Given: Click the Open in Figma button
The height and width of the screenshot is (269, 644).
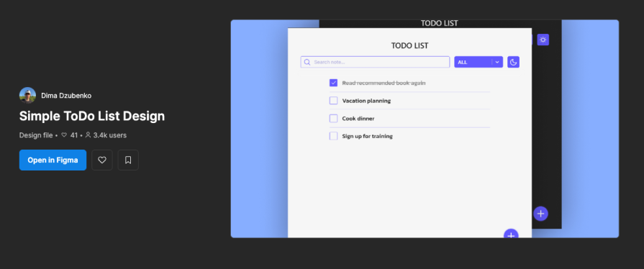Looking at the screenshot, I should coord(53,160).
